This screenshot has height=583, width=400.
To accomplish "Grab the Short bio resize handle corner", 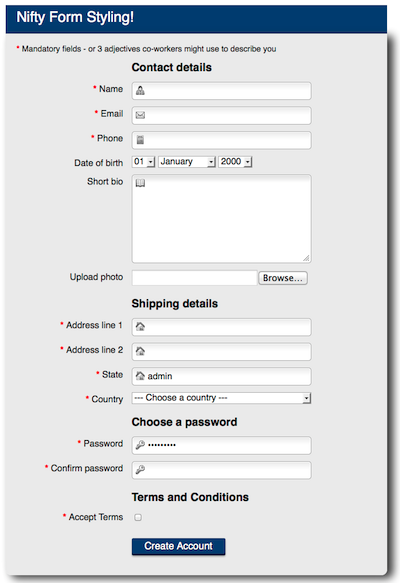I will tap(306, 258).
